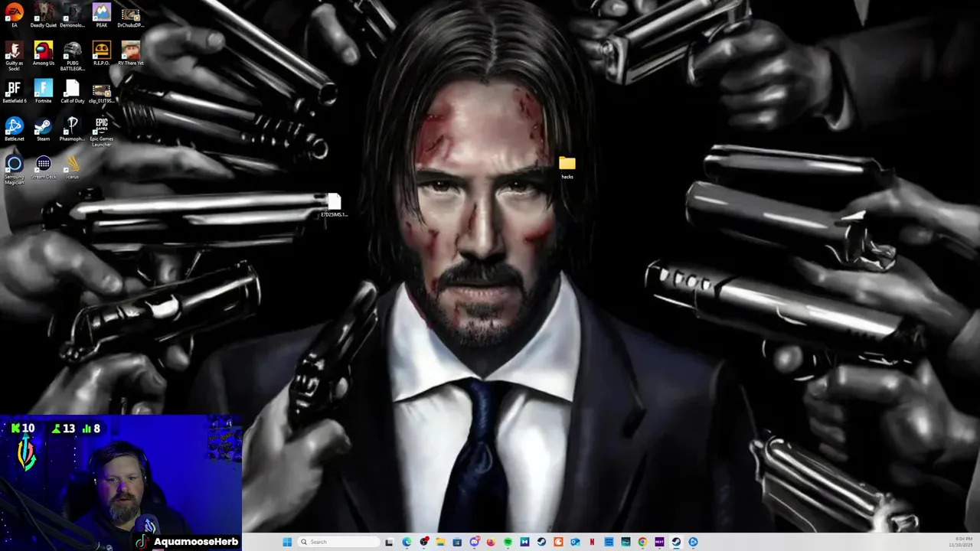
Task: Select the Icarus game shortcut
Action: [73, 168]
